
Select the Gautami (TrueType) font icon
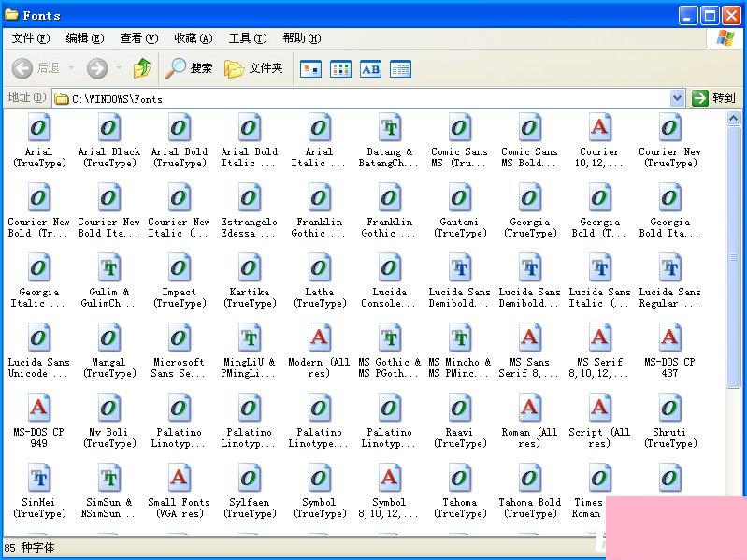[x=460, y=197]
